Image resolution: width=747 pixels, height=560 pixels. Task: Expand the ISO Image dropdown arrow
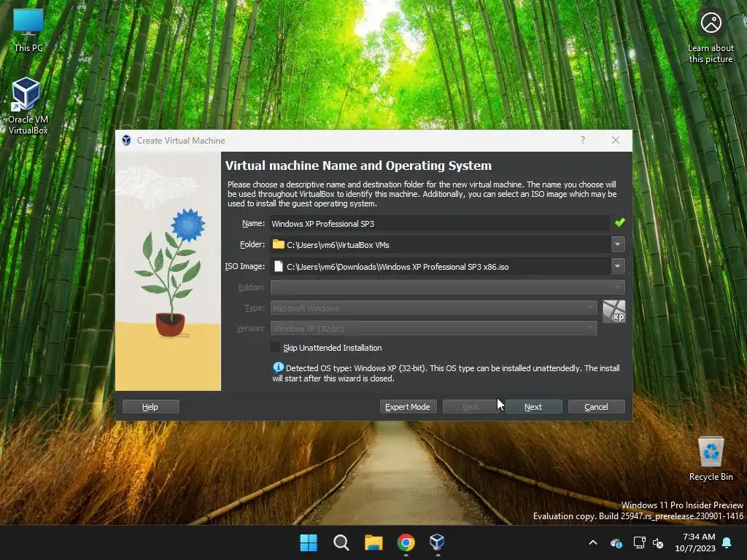[x=617, y=266]
